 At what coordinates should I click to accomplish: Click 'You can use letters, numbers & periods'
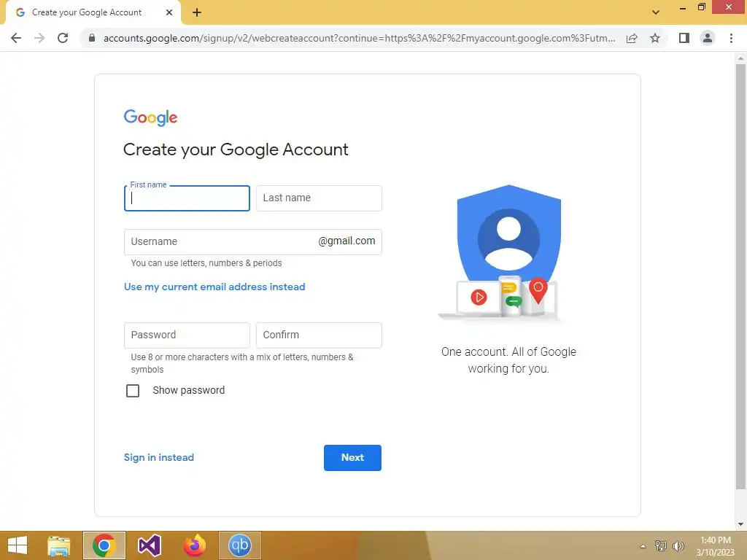point(206,262)
